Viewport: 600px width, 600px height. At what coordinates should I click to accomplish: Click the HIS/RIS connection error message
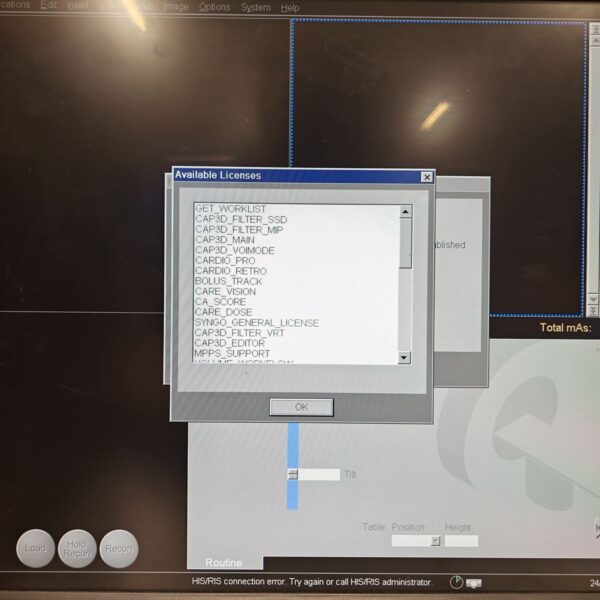[311, 582]
